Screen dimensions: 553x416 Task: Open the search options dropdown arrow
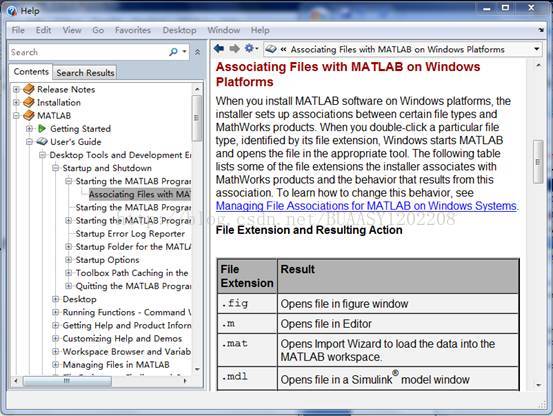pos(184,52)
